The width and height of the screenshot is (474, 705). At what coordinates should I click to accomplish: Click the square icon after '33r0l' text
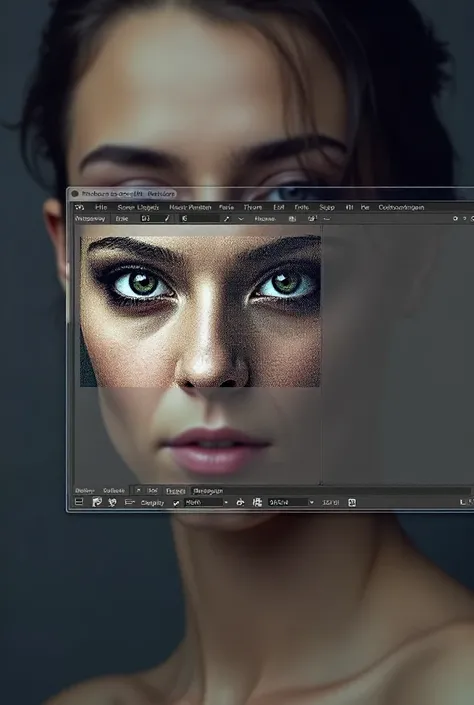point(352,502)
